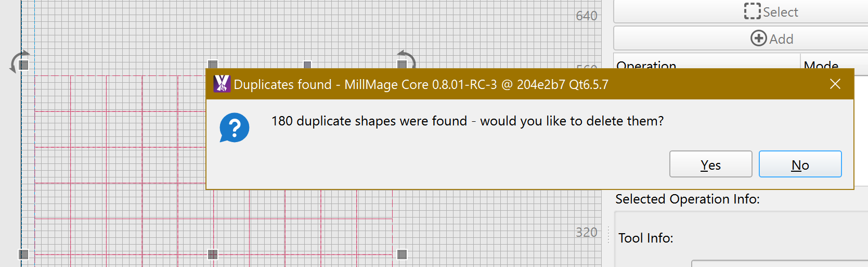
Task: Click the bottom-left selection handle
Action: point(23,254)
